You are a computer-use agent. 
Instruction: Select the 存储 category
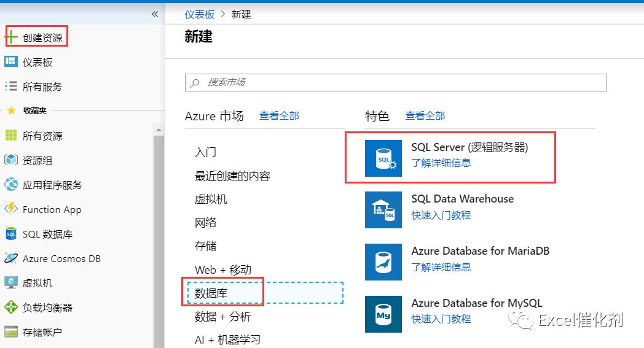point(205,246)
